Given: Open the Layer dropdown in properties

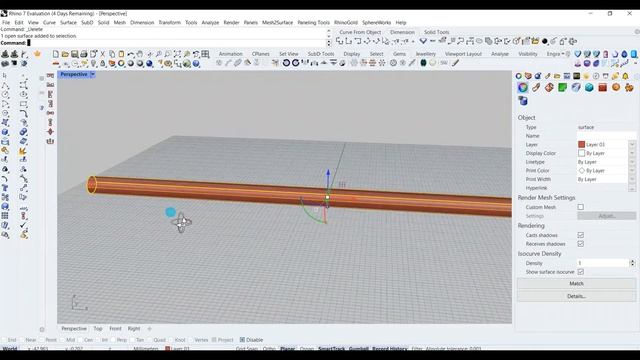Looking at the screenshot, I should (x=632, y=144).
